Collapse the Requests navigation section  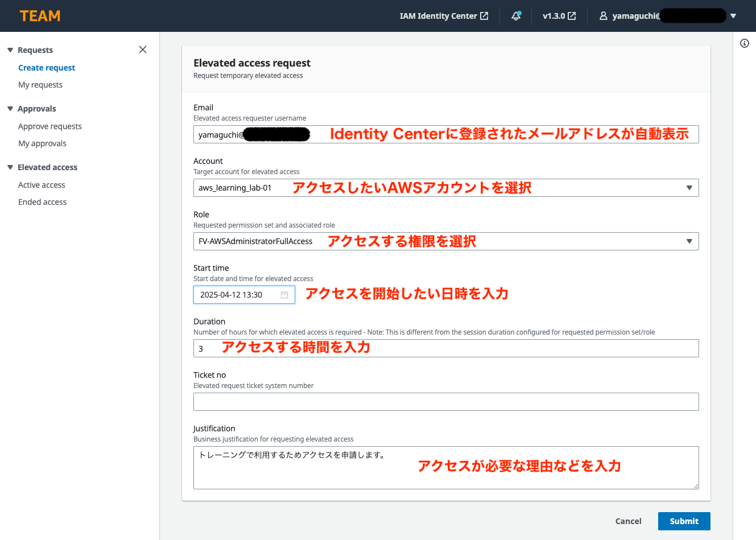click(x=10, y=50)
